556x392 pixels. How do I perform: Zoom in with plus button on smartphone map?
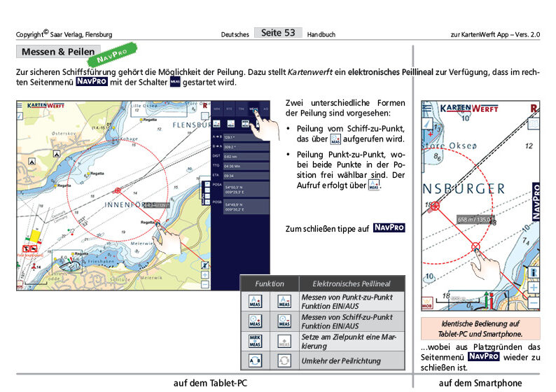point(534,288)
